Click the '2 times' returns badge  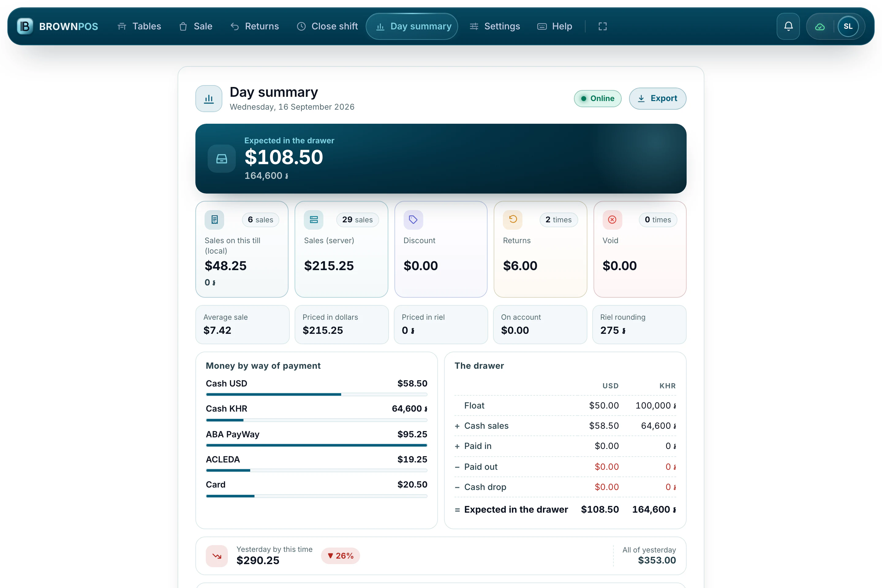(558, 220)
